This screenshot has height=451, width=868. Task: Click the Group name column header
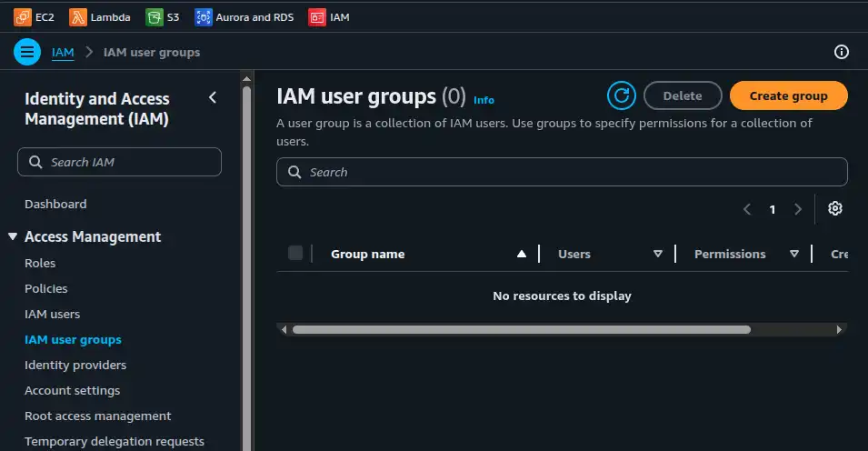pyautogui.click(x=367, y=254)
